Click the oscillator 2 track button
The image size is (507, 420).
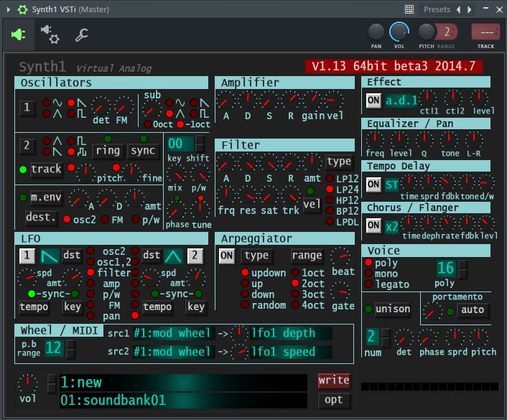click(46, 169)
